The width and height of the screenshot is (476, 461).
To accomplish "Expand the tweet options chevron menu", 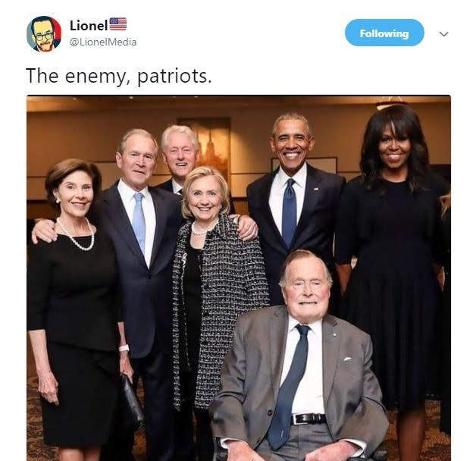I will coord(444,33).
